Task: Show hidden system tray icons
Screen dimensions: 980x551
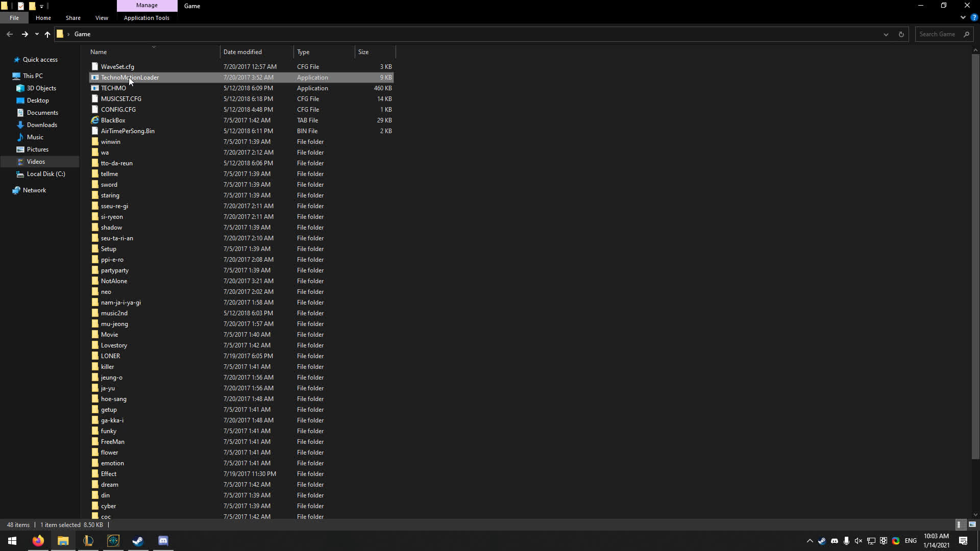Action: point(810,541)
